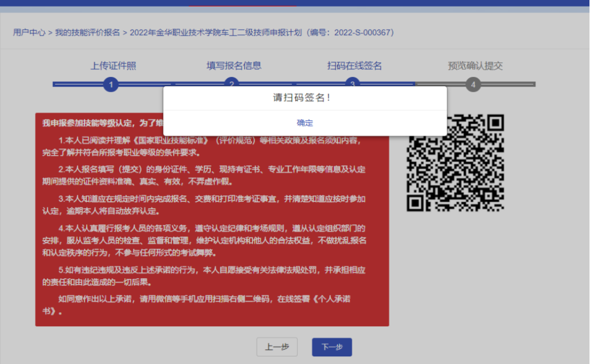Click the gray unfinished progress segment
The height and width of the screenshot is (364, 590).
pyautogui.click(x=508, y=85)
